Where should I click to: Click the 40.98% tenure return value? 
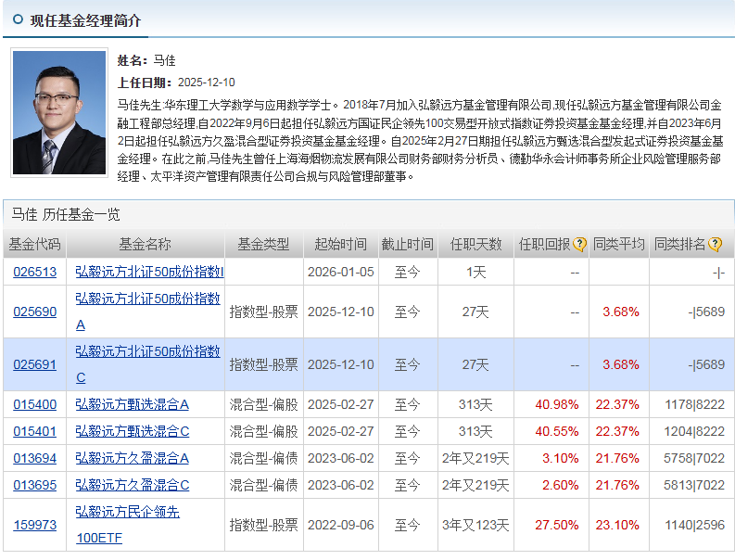(x=557, y=405)
